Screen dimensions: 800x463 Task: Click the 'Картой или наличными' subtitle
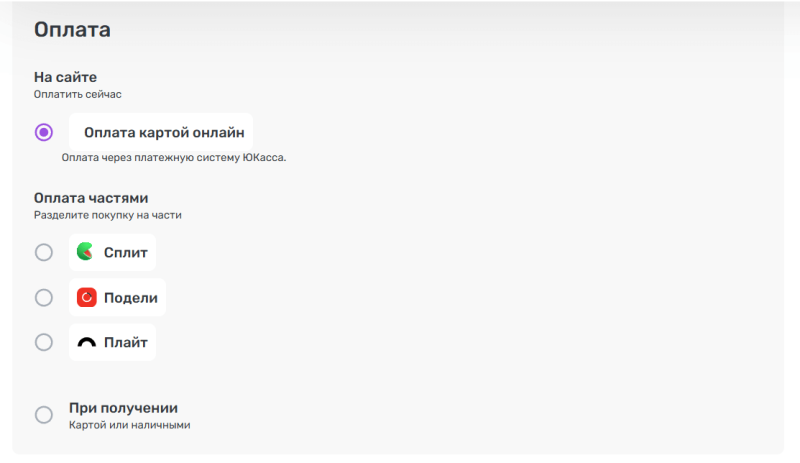129,425
